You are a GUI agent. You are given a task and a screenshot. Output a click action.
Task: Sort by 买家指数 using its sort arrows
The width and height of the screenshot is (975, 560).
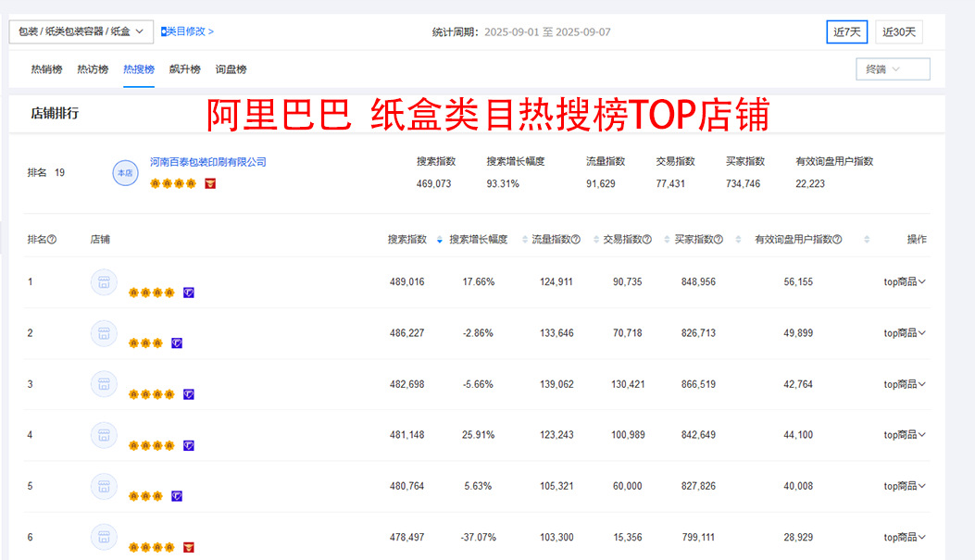click(738, 240)
